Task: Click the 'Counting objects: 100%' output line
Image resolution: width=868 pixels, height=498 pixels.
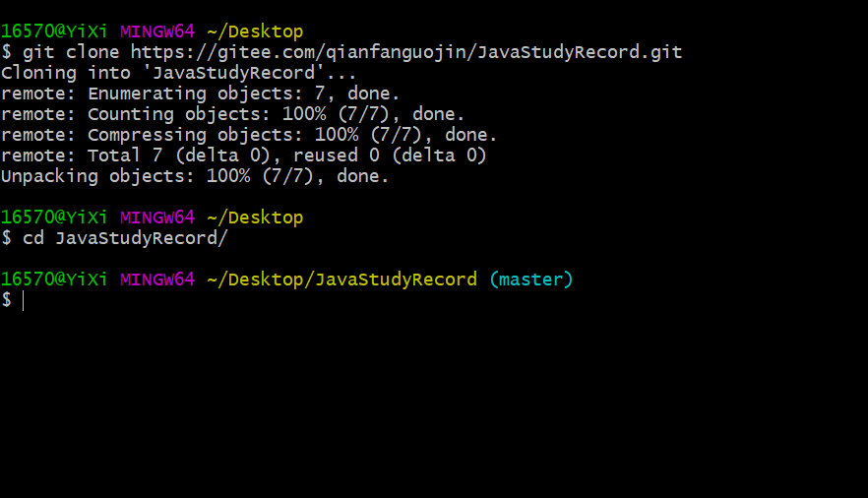Action: pyautogui.click(x=232, y=114)
